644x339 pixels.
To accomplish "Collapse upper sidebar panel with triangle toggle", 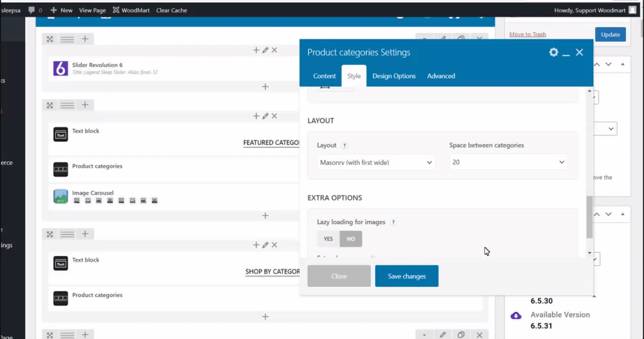I will [x=623, y=64].
